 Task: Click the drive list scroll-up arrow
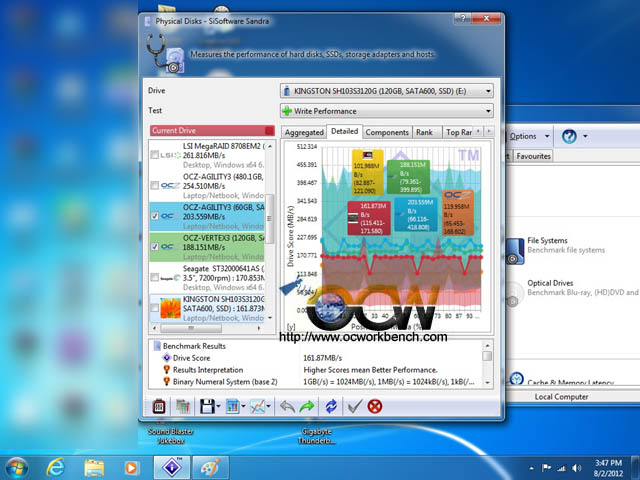point(269,146)
